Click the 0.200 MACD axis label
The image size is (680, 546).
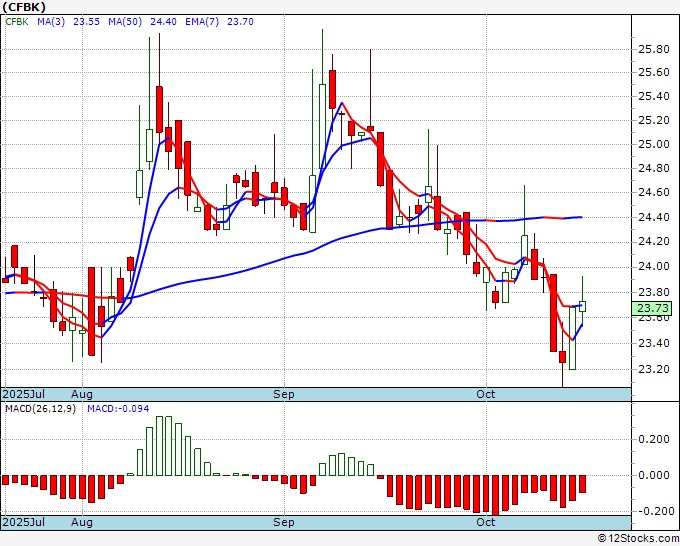tap(654, 439)
